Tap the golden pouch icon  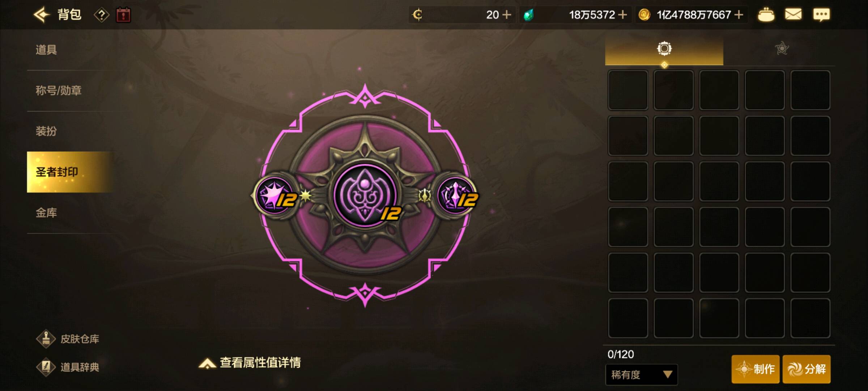766,15
